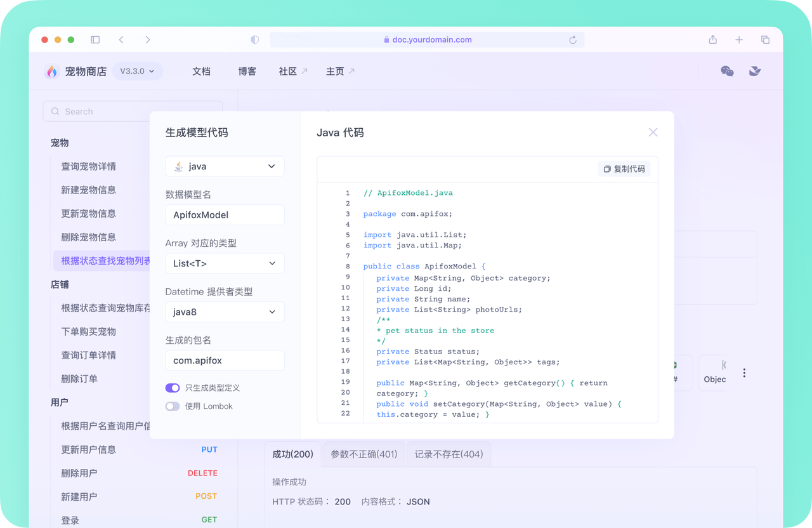Click the 数据模型名 field ApifoxModel

pos(225,214)
